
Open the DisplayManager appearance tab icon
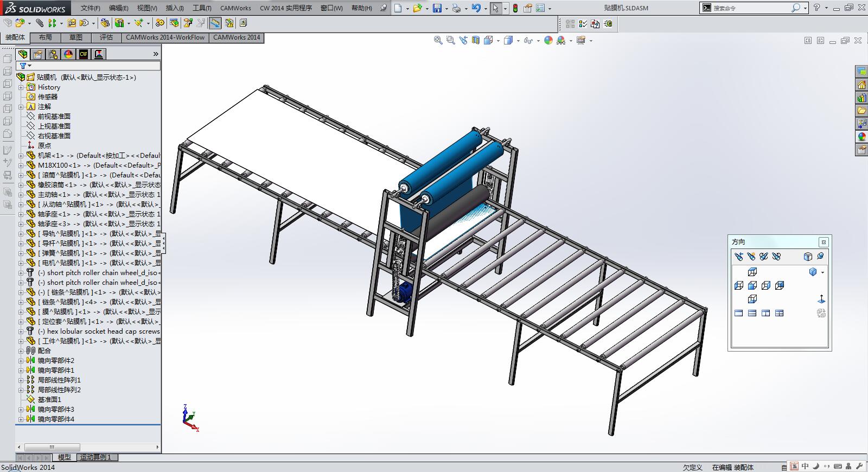[68, 54]
